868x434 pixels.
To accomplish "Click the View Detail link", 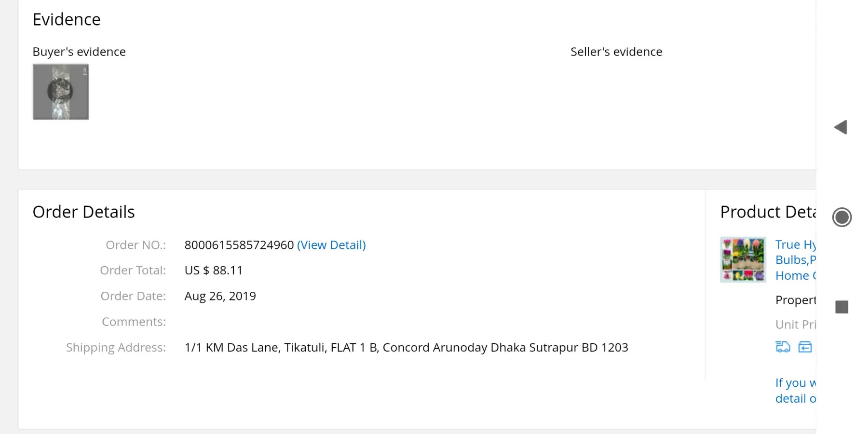I will pyautogui.click(x=331, y=245).
